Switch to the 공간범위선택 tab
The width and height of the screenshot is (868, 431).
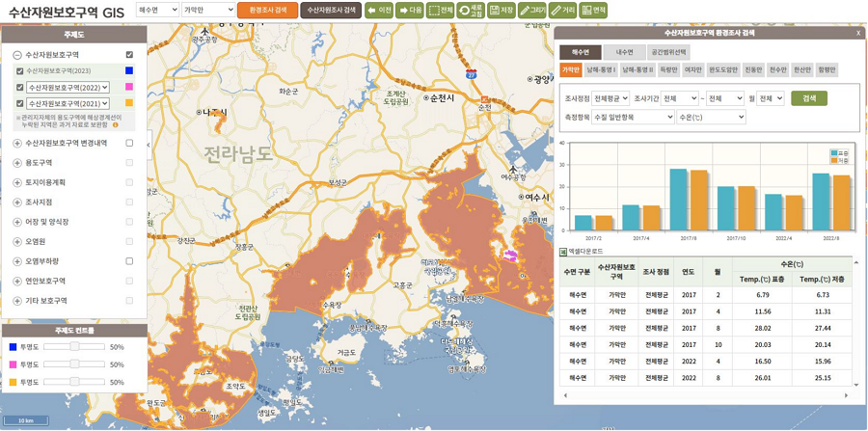tap(668, 53)
